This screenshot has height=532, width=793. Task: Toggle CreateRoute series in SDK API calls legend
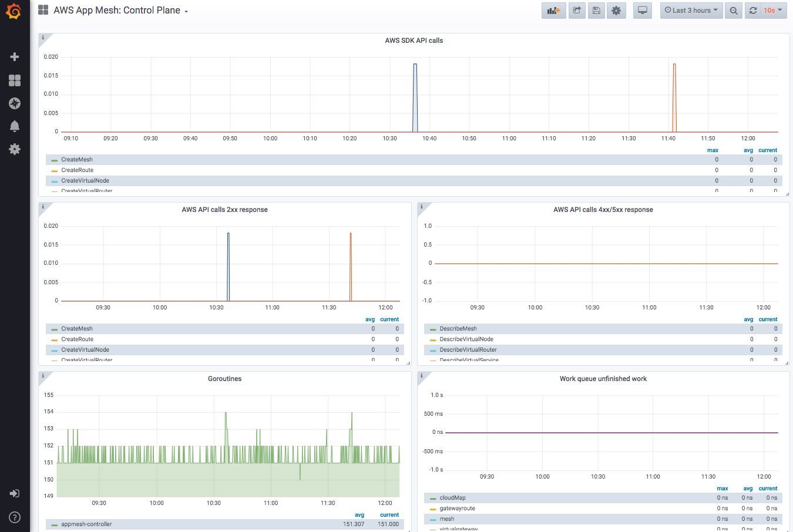[x=77, y=170]
